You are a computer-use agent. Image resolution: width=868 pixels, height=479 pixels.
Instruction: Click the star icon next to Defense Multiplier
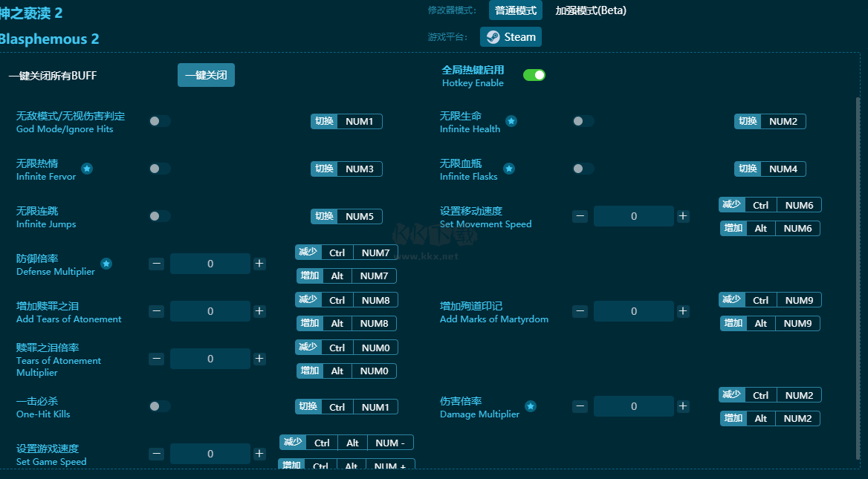point(106,264)
